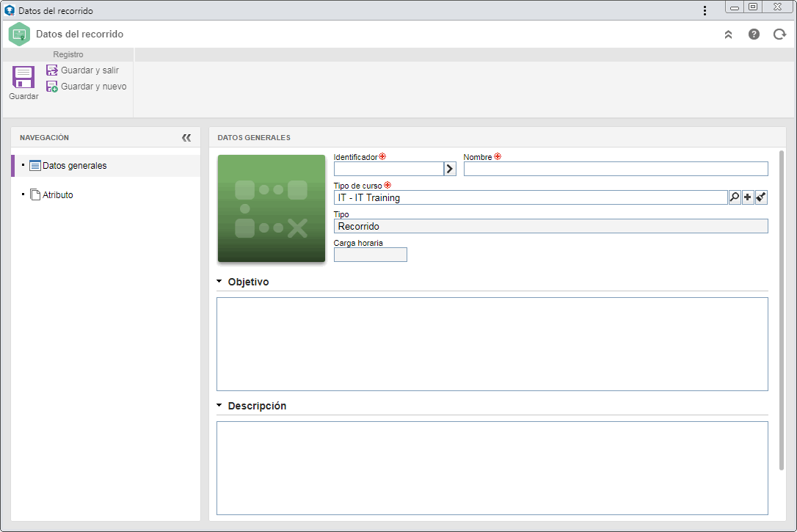The image size is (797, 532).
Task: Collapse the Navegación panel
Action: coord(186,138)
